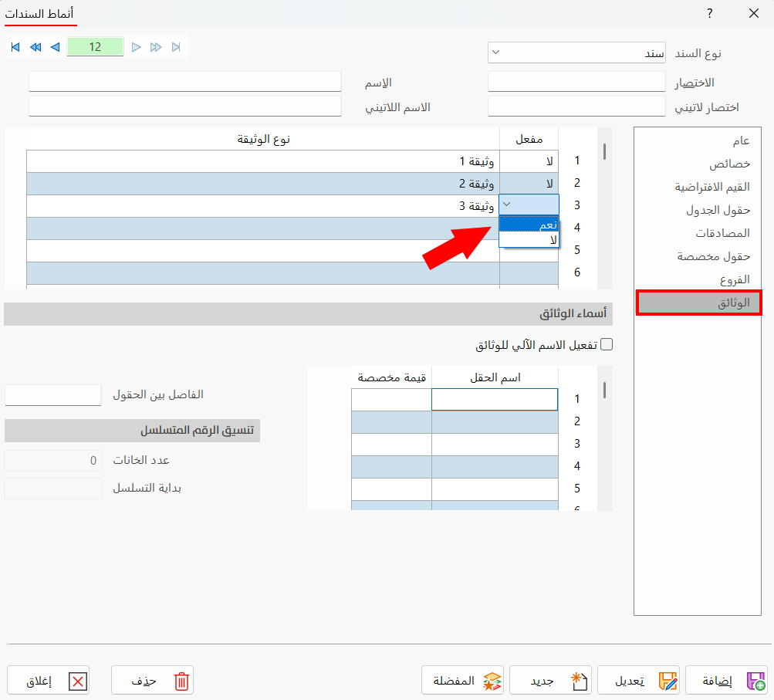The width and height of the screenshot is (774, 700).
Task: Click the الاسم input field
Action: (185, 82)
